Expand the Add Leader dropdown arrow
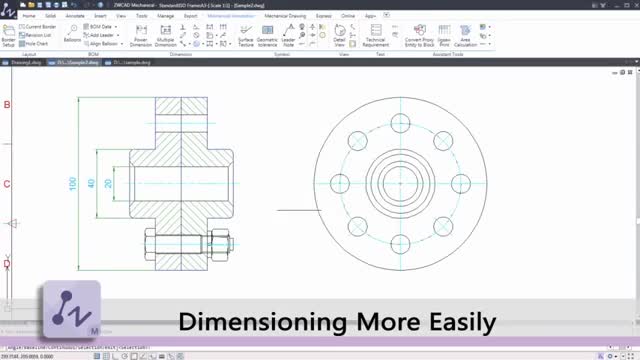This screenshot has height=360, width=640. coord(118,36)
